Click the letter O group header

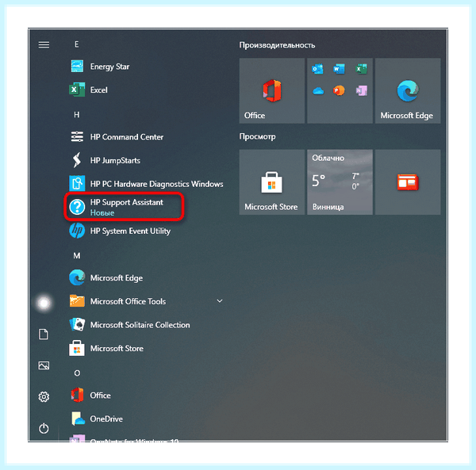tap(77, 373)
